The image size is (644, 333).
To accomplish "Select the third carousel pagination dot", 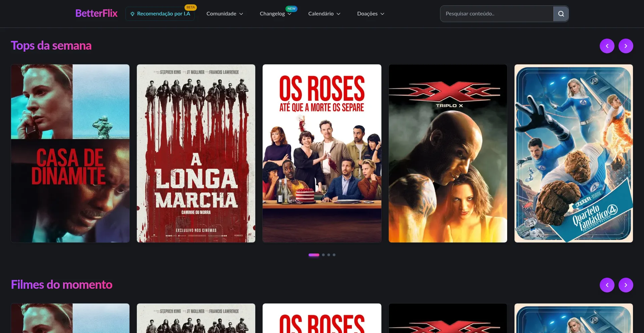I will tap(329, 255).
